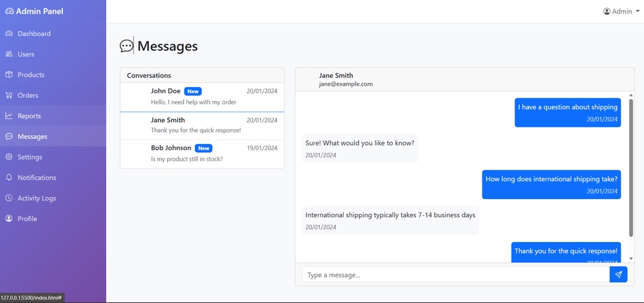Image resolution: width=644 pixels, height=303 pixels.
Task: Click the Activity Logs clock icon
Action: [9, 198]
